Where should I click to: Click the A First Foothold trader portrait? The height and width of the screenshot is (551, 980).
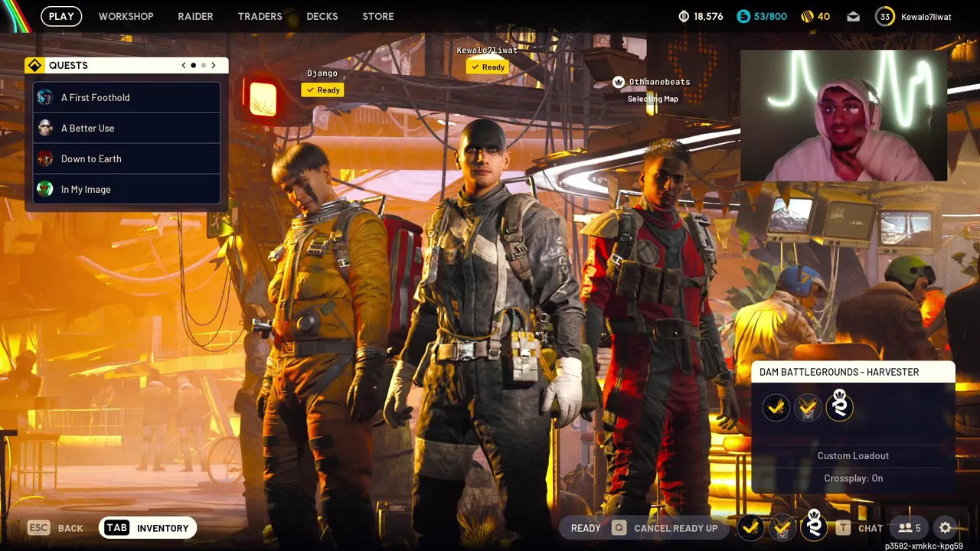coord(45,97)
